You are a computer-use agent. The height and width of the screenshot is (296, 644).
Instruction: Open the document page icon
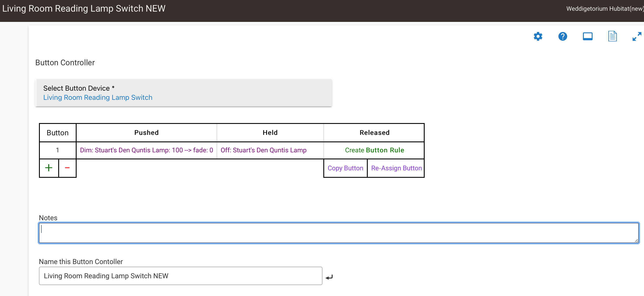pyautogui.click(x=612, y=37)
